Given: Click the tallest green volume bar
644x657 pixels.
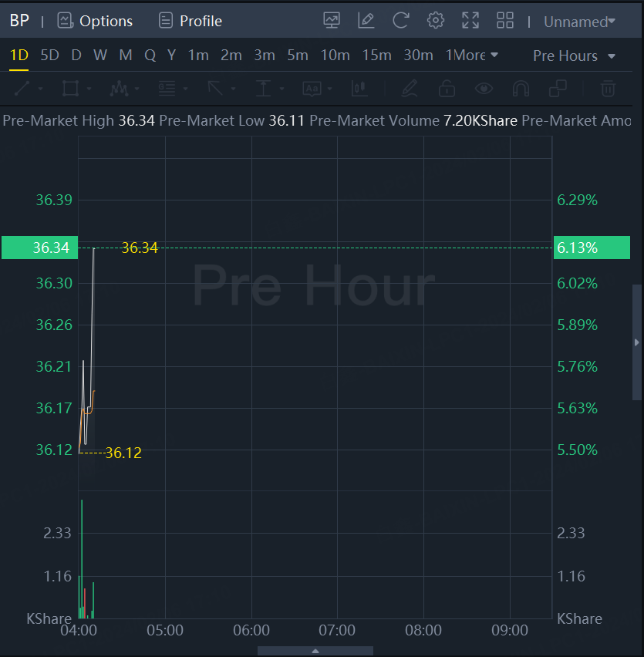Looking at the screenshot, I should [x=82, y=559].
